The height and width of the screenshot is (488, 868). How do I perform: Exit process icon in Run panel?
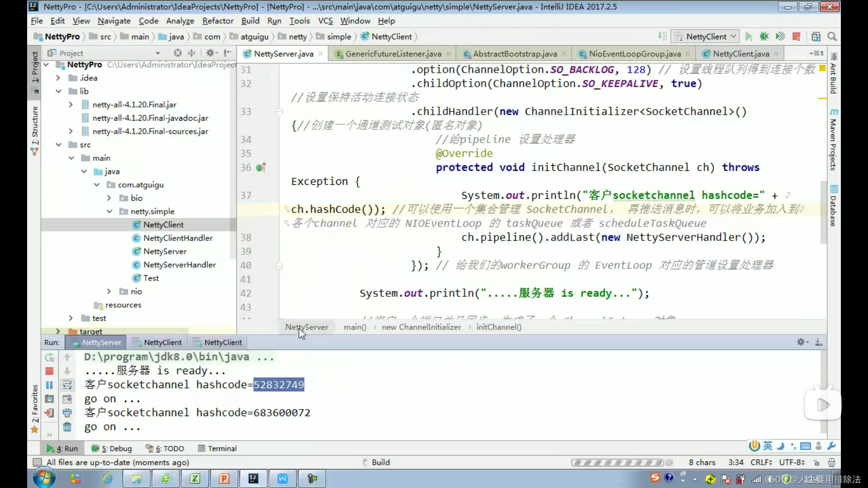(49, 413)
